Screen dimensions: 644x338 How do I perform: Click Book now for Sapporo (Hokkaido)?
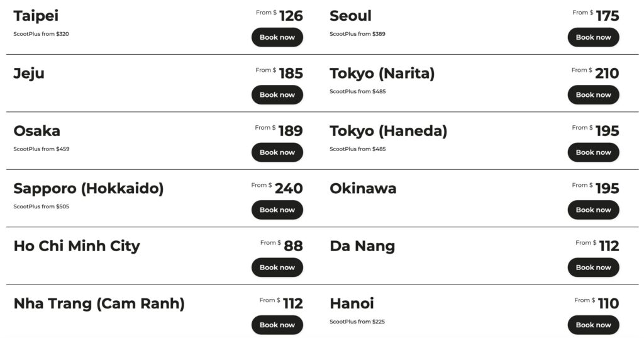point(277,210)
